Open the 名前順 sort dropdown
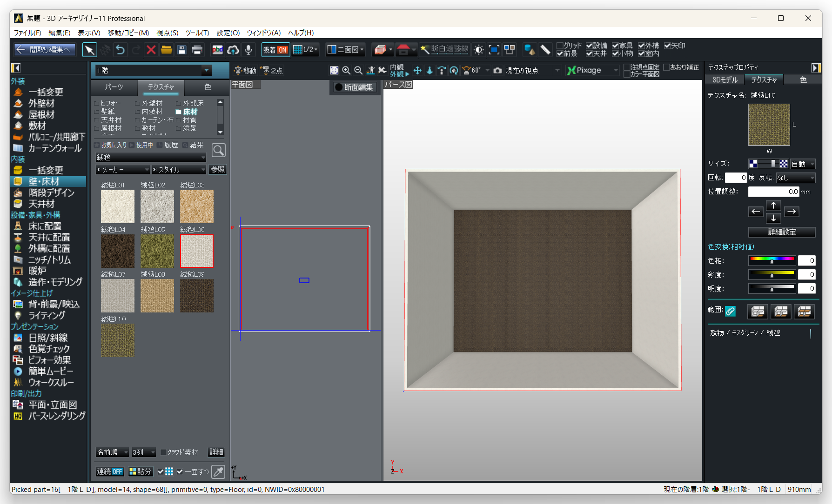 pos(112,452)
